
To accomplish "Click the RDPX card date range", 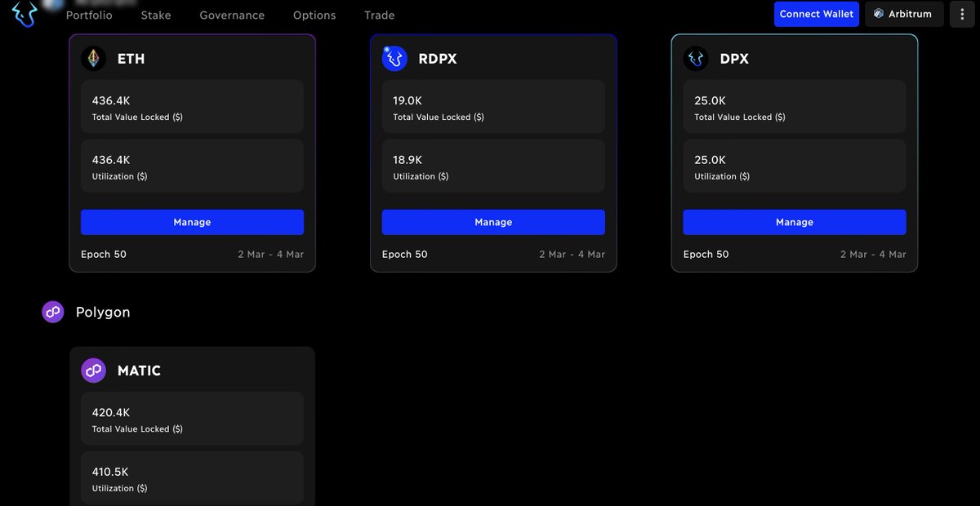I will (572, 255).
